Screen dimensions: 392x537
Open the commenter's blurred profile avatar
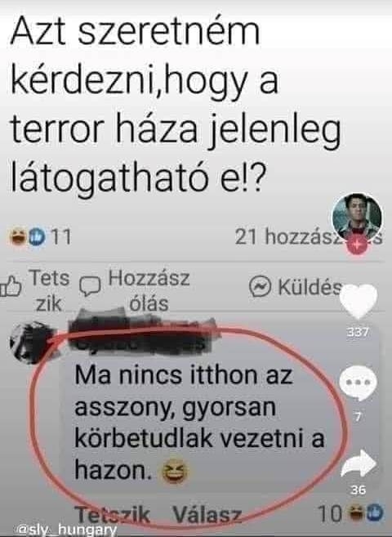click(33, 342)
